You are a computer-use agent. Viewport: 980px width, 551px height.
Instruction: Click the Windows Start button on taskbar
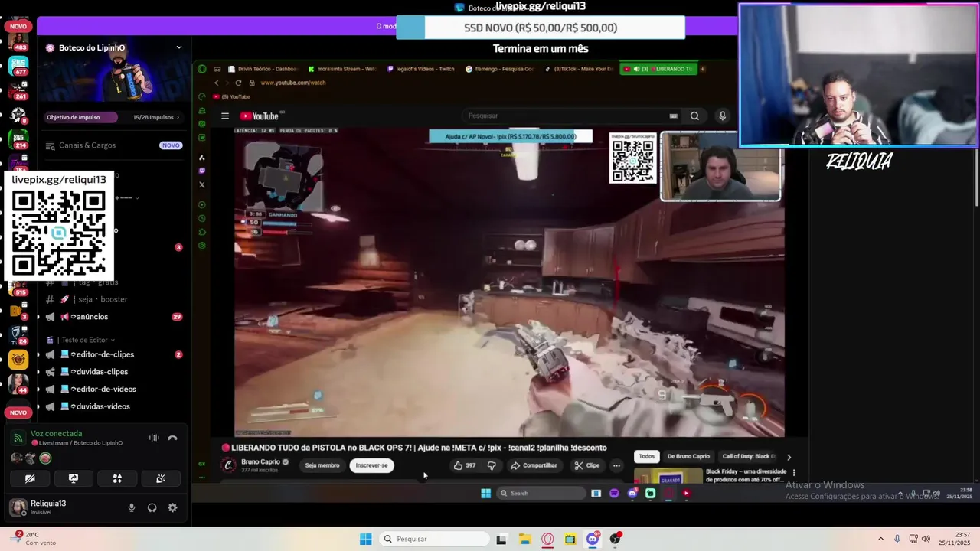[x=366, y=539]
